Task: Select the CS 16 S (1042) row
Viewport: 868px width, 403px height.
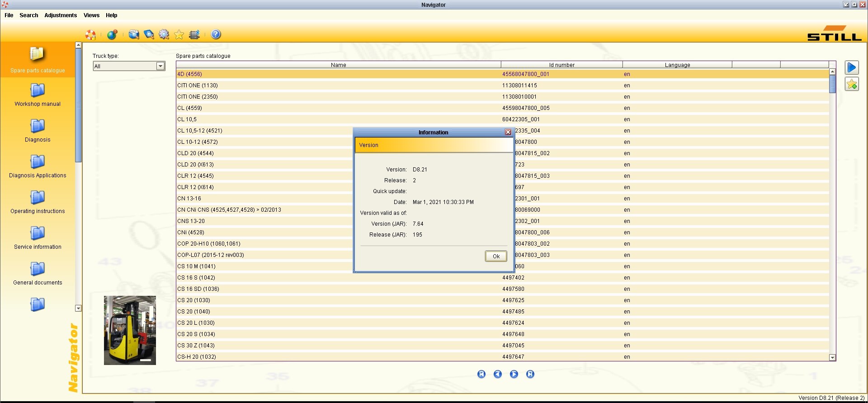Action: point(502,278)
